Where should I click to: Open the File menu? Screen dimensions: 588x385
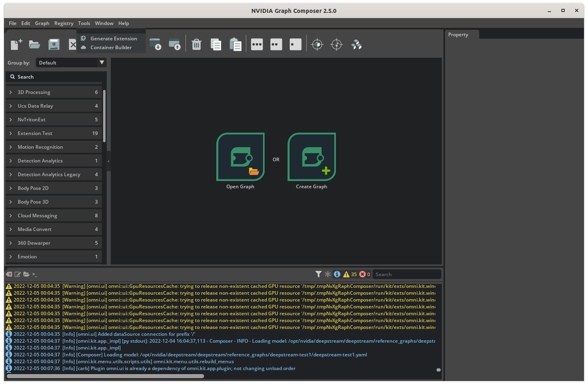point(12,23)
